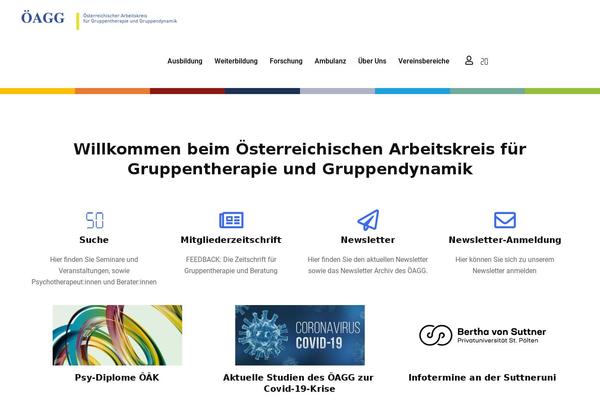Open the user account icon
The image size is (600, 400).
[469, 60]
